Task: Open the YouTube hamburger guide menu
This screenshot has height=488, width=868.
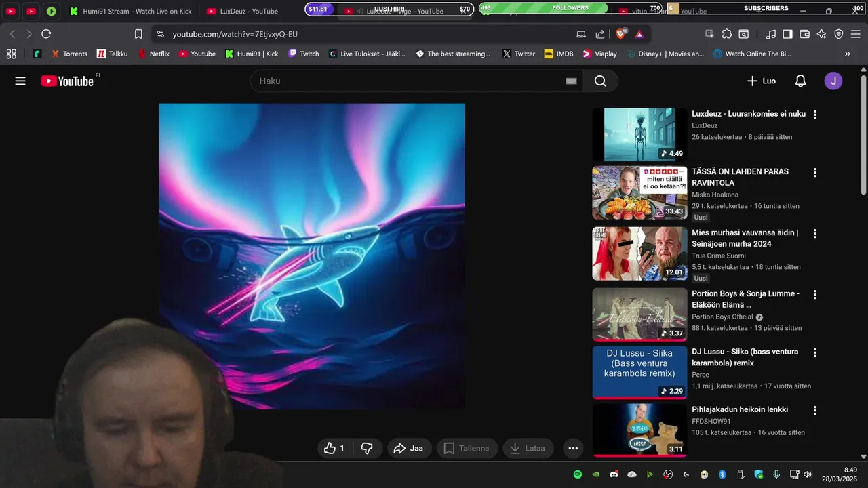Action: (x=20, y=81)
